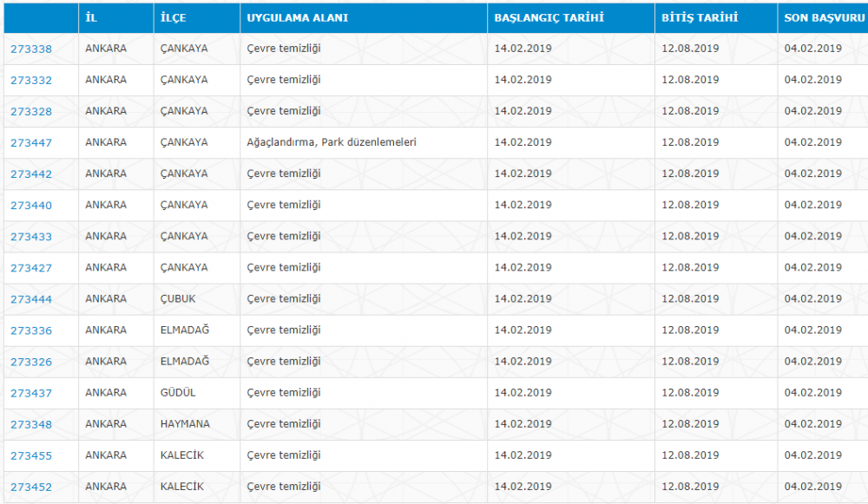Open the Çubuk listing 273444
Screen dimensions: 868x504
coord(31,299)
